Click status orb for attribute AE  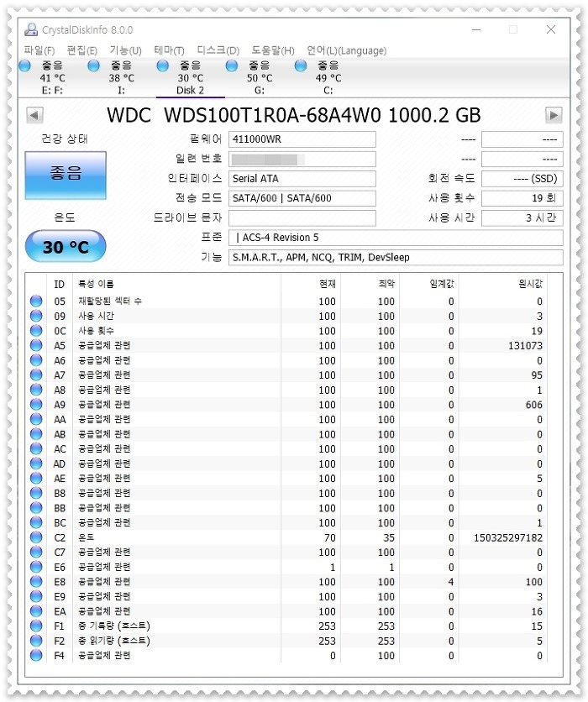tap(36, 479)
